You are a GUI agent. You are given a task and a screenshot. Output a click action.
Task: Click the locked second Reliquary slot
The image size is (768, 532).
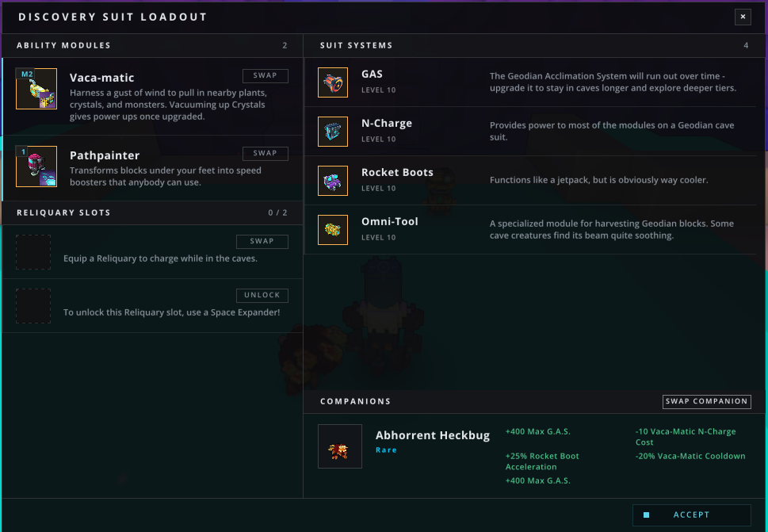pyautogui.click(x=33, y=306)
